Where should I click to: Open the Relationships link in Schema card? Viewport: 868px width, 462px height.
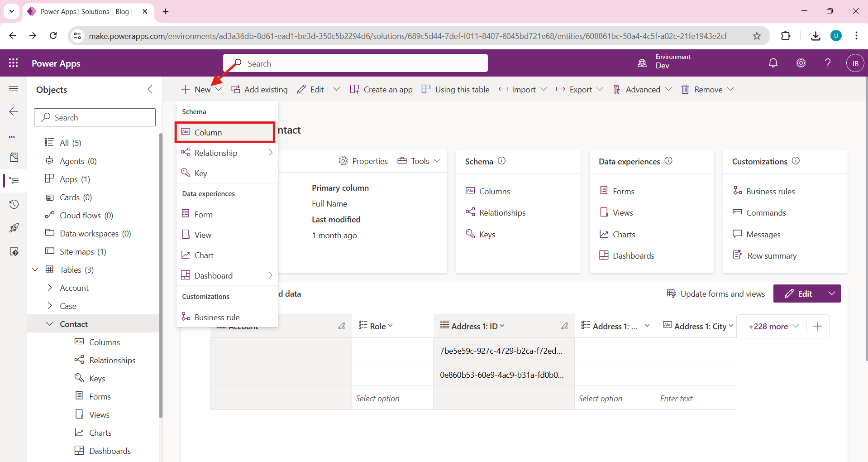coord(502,212)
